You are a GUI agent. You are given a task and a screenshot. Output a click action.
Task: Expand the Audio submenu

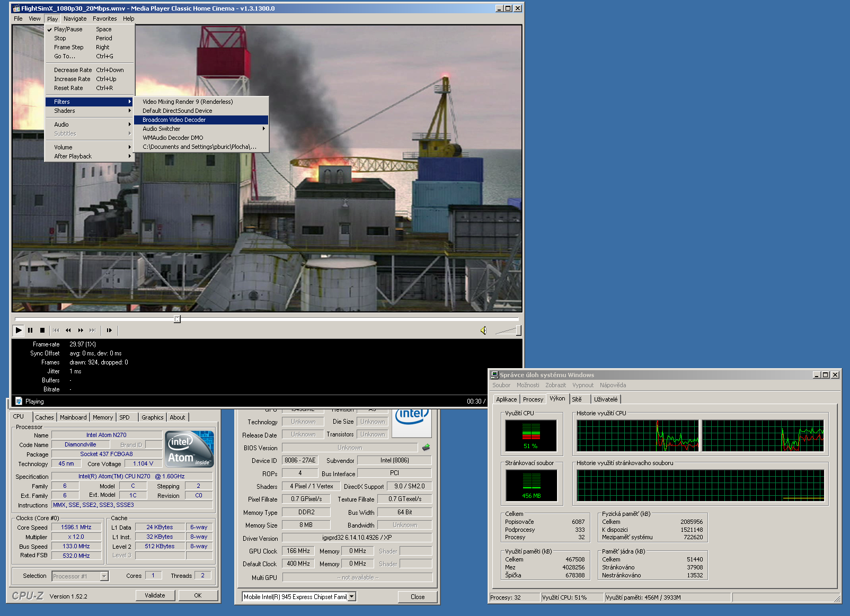pyautogui.click(x=90, y=124)
